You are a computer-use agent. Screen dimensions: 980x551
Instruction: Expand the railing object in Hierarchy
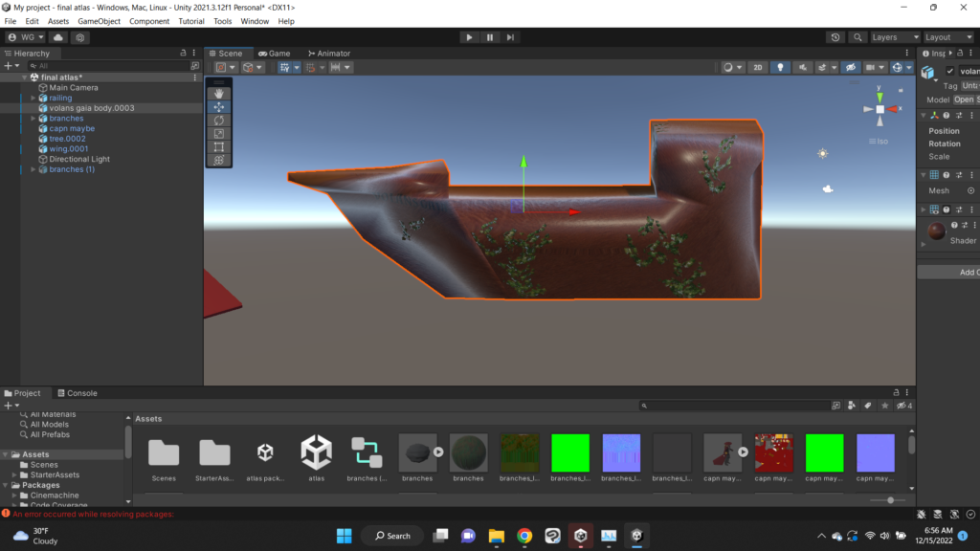33,99
